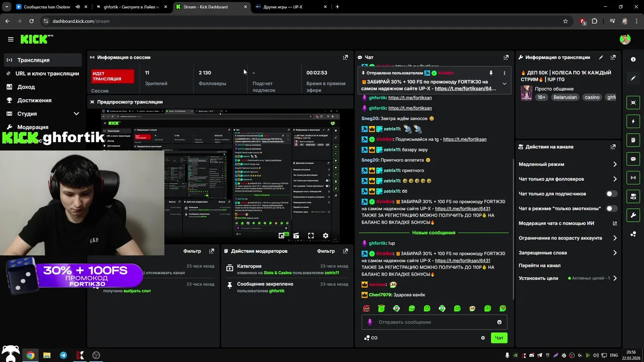This screenshot has height=362, width=644.
Task: Click Перейти на канал
Action: 539,265
